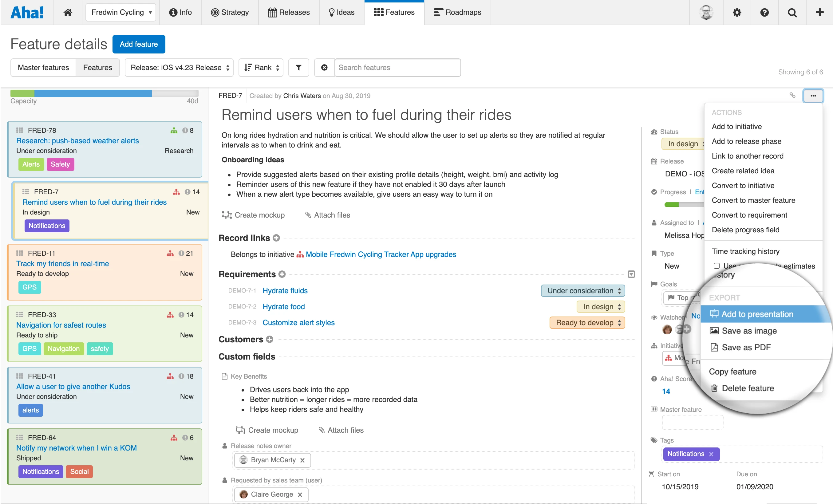Click the home icon in top navigation
This screenshot has width=833, height=504.
pos(68,13)
